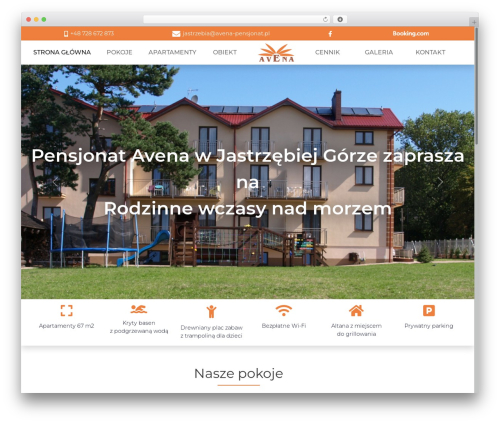Click the Avena sun logo

coord(276,53)
